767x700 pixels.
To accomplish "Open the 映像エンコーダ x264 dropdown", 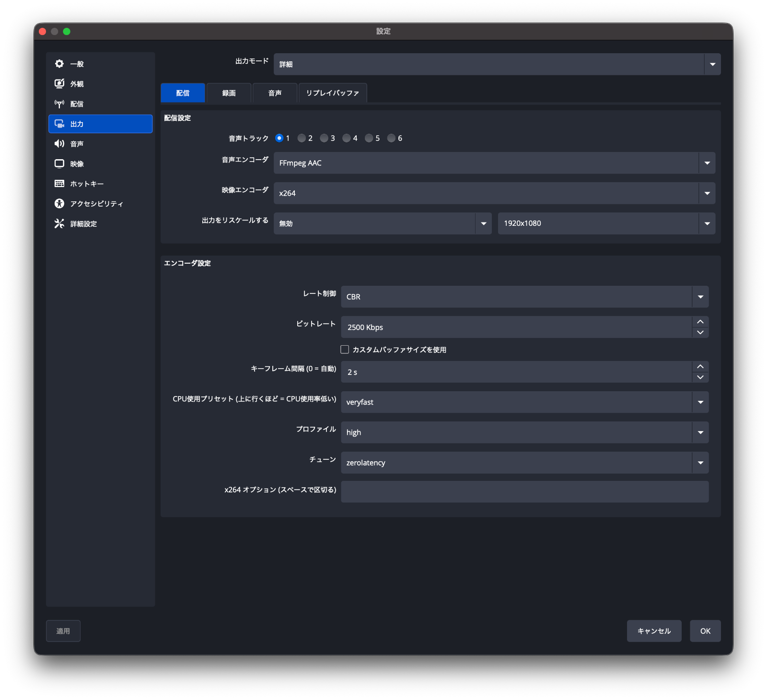I will 707,193.
